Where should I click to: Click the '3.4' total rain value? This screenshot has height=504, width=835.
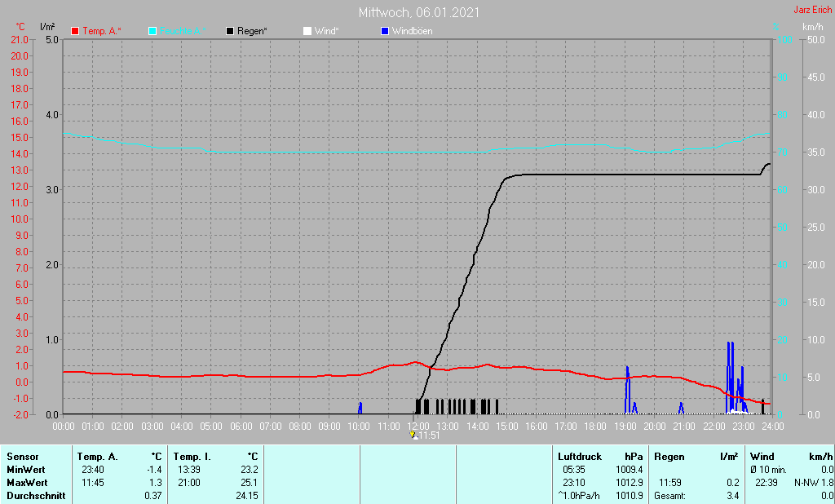point(733,496)
